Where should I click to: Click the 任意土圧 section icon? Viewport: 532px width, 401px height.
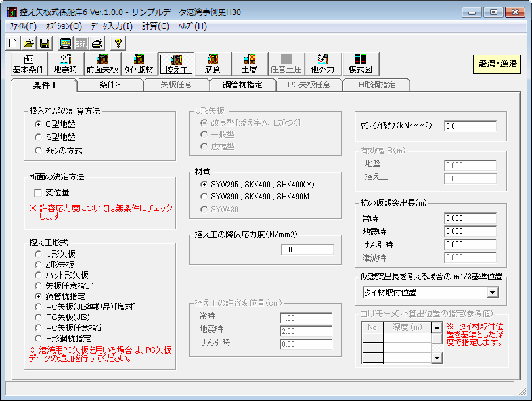286,64
